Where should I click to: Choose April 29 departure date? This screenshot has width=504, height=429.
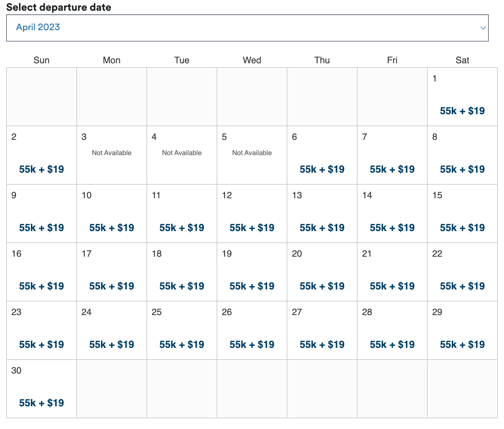(x=462, y=330)
